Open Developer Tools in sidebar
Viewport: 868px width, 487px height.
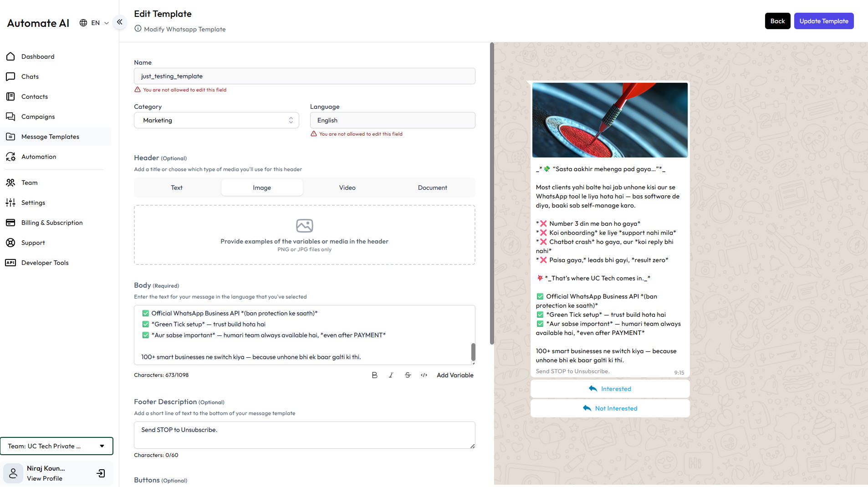click(x=45, y=263)
